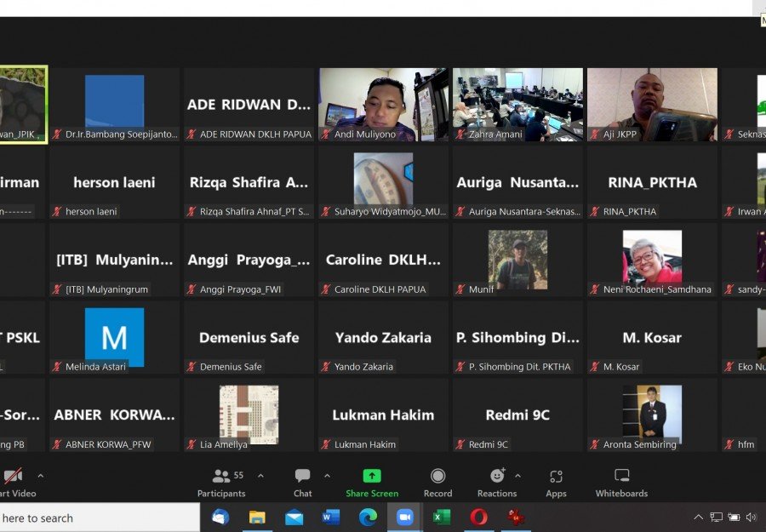Screen dimensions: 766x532
Task: Show hidden system tray icons
Action: point(699,517)
